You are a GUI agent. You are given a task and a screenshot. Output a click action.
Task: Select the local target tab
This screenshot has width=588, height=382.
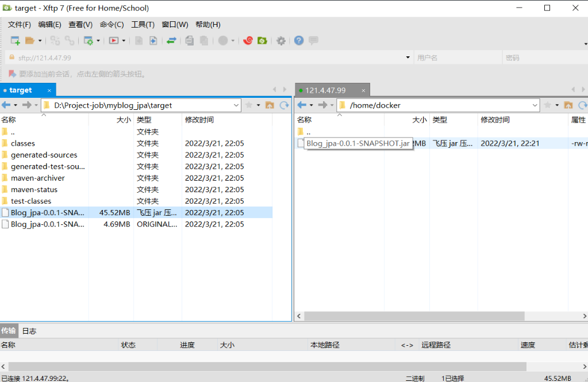[21, 90]
